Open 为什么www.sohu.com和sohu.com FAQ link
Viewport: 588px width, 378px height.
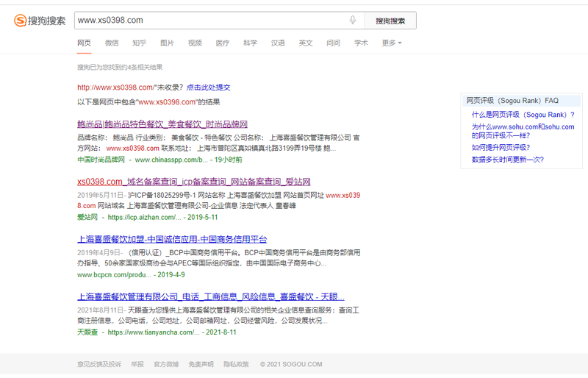click(523, 131)
